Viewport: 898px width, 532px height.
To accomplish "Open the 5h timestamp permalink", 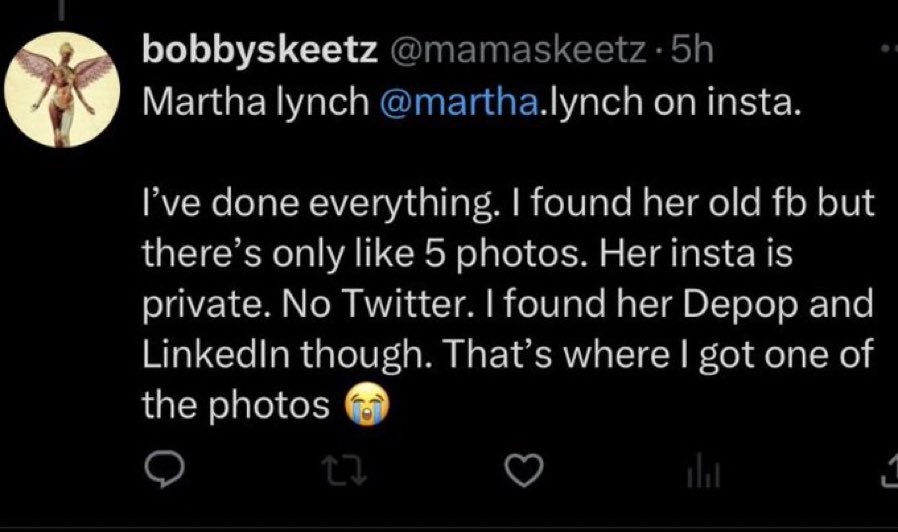I will (692, 50).
